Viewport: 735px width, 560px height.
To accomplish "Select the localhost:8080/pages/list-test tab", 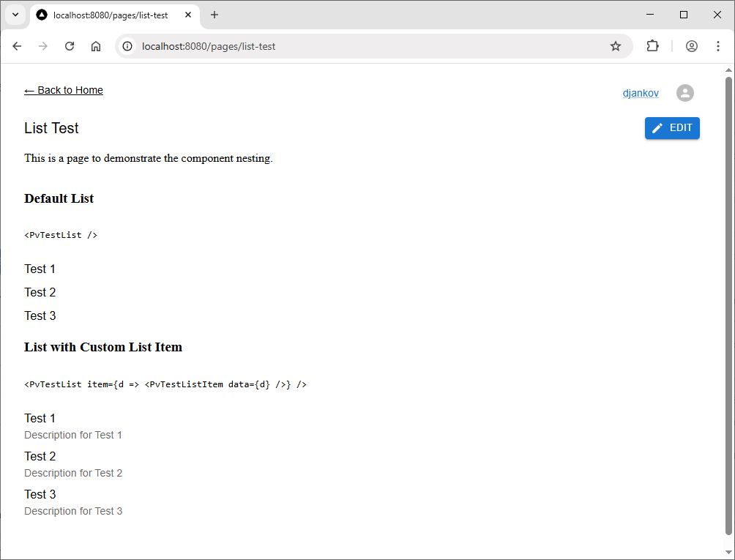I will (110, 15).
